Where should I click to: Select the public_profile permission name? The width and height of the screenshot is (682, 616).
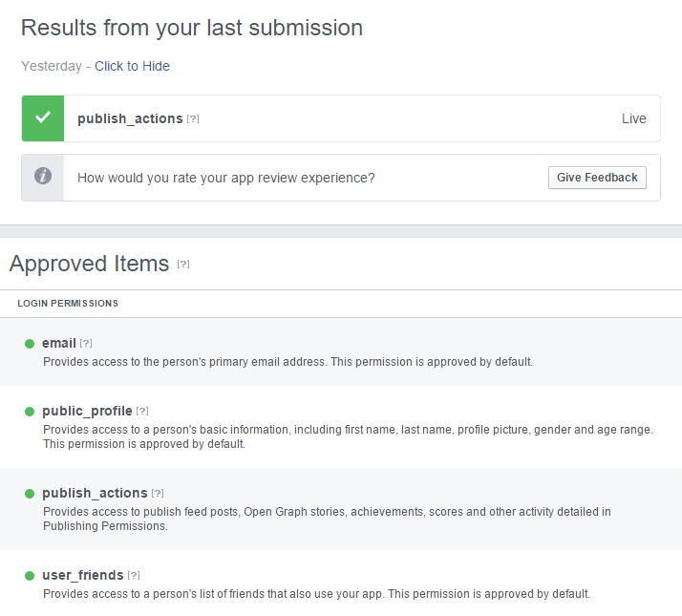click(x=87, y=411)
